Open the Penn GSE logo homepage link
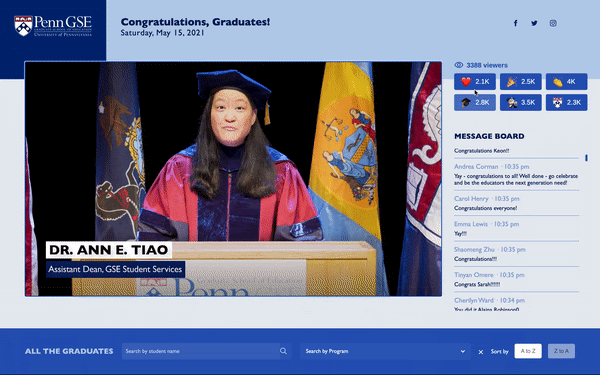The image size is (600, 375). tap(53, 26)
